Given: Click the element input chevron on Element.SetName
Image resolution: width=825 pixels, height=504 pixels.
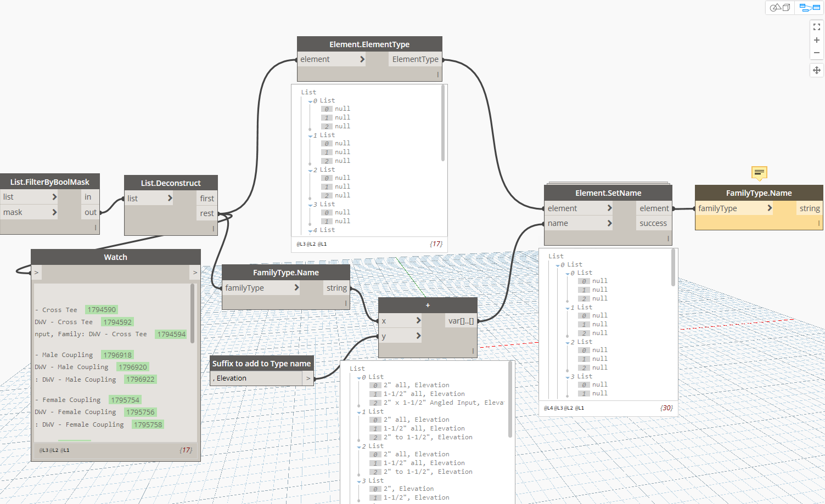Looking at the screenshot, I should click(x=609, y=208).
